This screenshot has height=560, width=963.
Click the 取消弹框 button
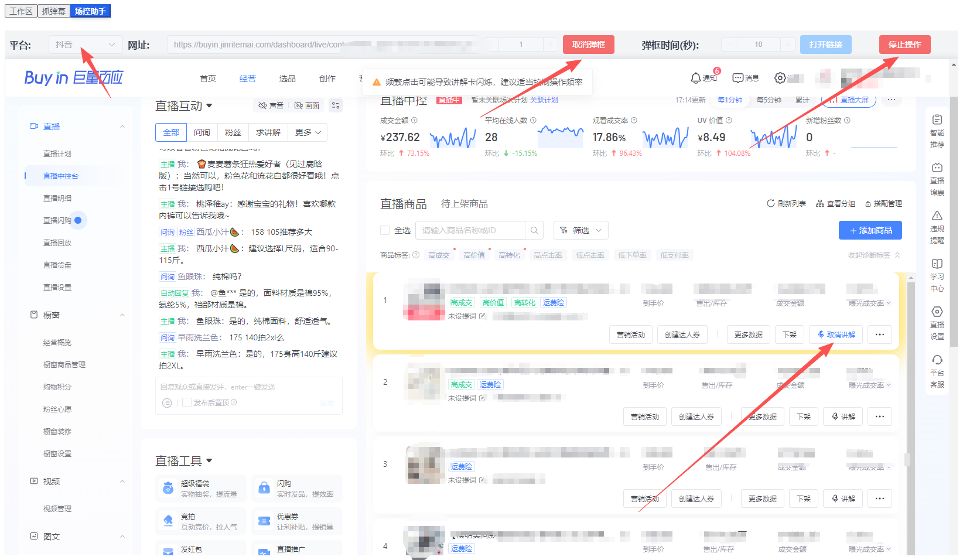[x=588, y=44]
